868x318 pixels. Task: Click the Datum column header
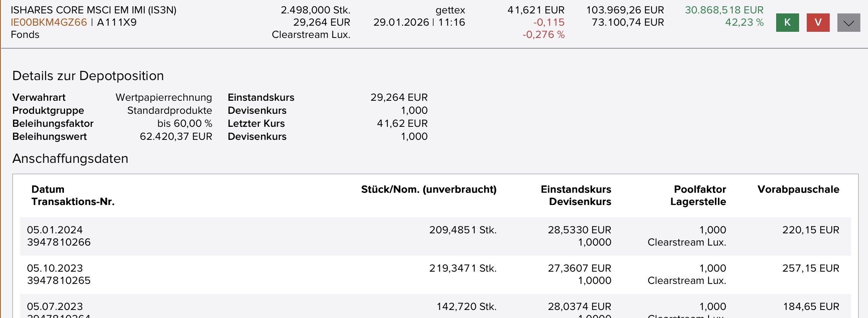point(48,189)
